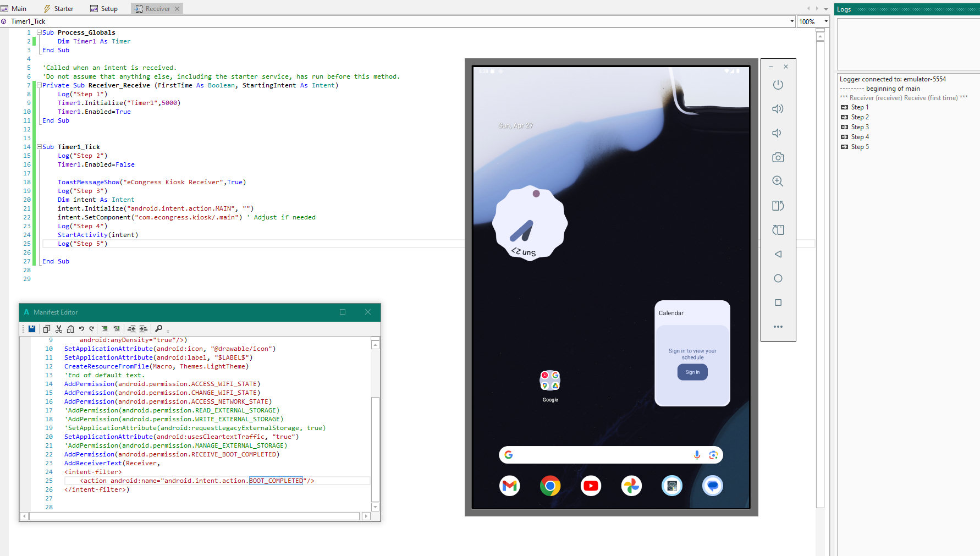This screenshot has height=556, width=980.
Task: Click the uncomment-lines icon in Manifest Editor
Action: (117, 329)
